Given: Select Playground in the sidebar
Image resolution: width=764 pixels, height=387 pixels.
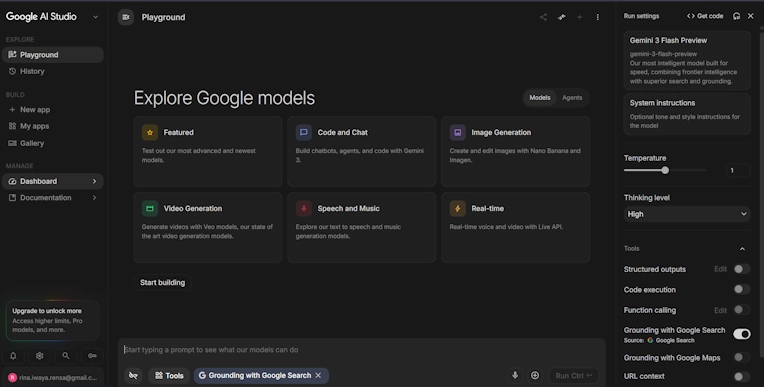Looking at the screenshot, I should [53, 55].
